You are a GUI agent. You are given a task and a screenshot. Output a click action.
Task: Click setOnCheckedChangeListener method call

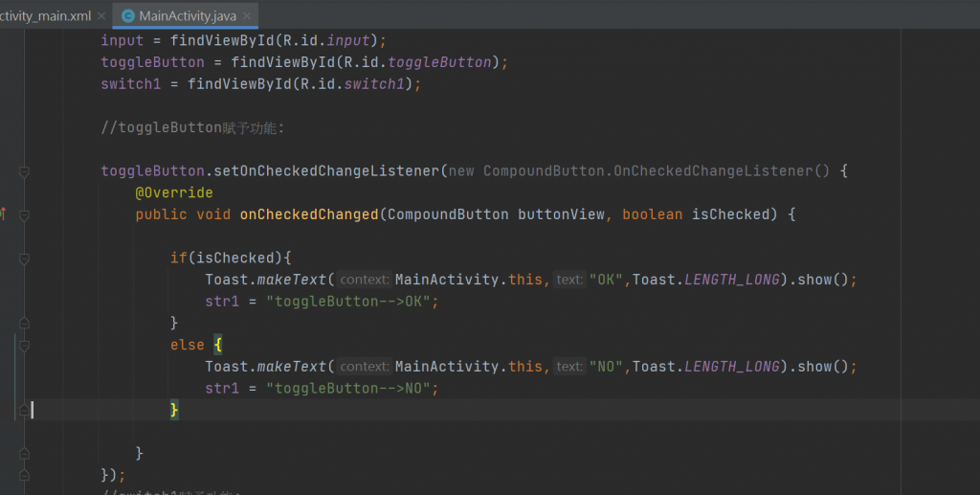[x=326, y=170]
